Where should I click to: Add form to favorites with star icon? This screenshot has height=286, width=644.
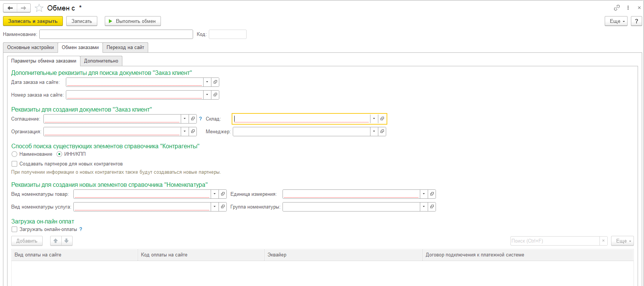(x=39, y=8)
